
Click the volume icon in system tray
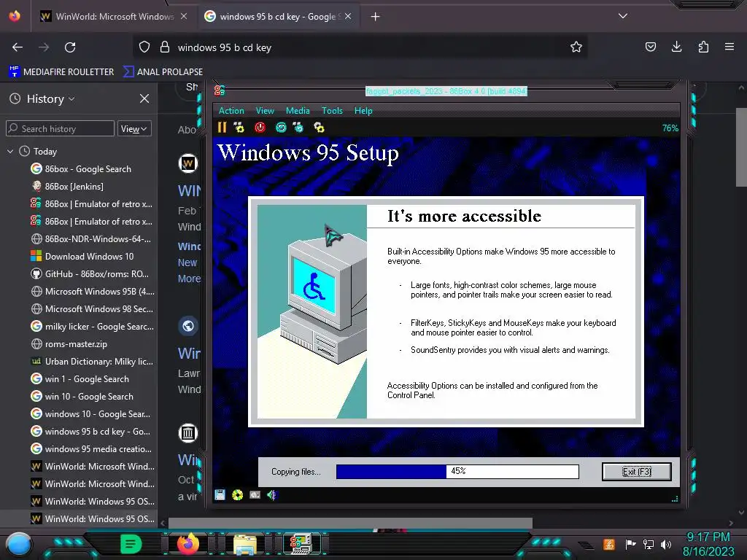666,544
